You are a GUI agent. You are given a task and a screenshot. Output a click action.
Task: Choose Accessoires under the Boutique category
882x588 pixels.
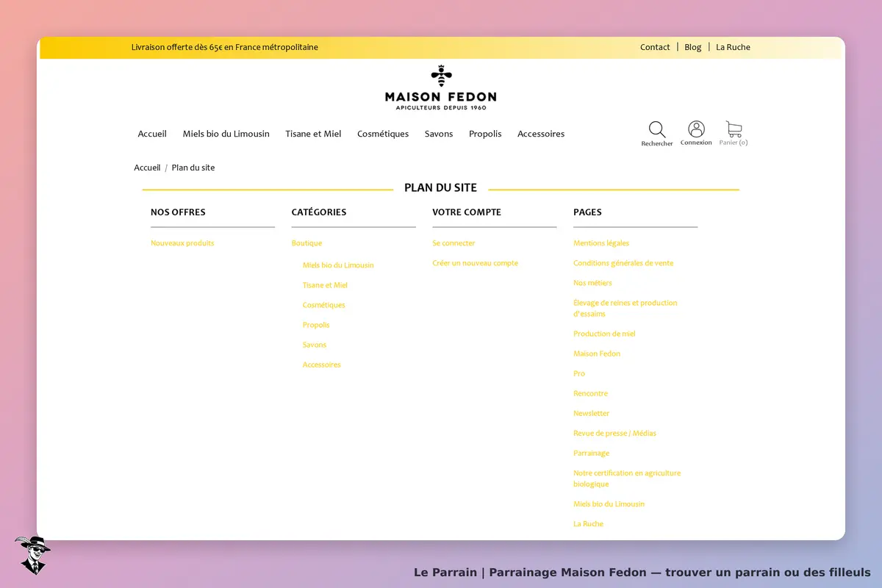(x=322, y=365)
